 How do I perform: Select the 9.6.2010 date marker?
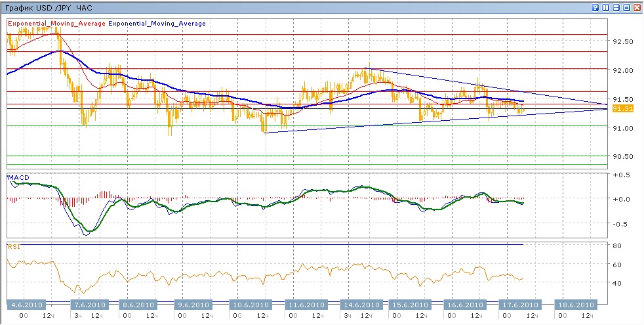click(193, 305)
